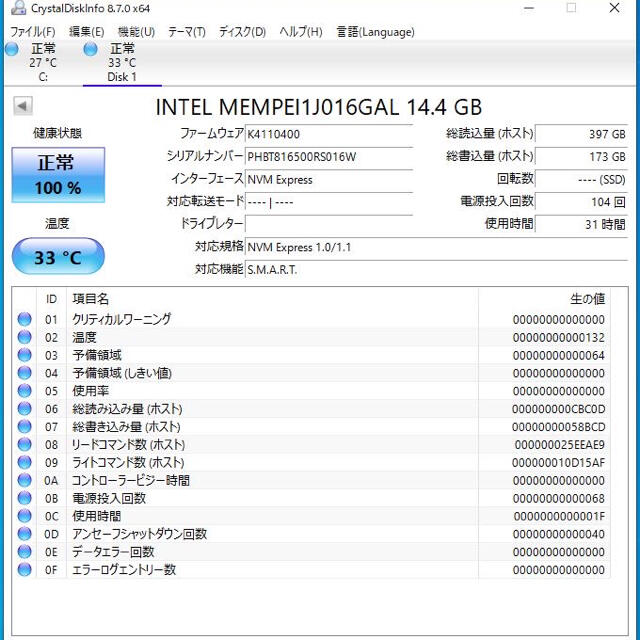This screenshot has width=640, height=640.
Task: Click the firmware field K4110400
Action: click(329, 134)
